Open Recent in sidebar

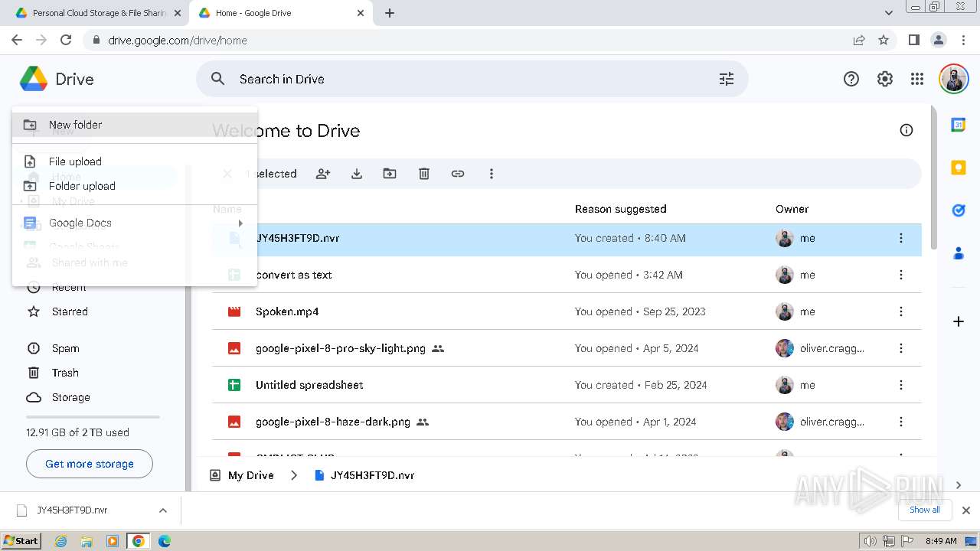(x=69, y=288)
